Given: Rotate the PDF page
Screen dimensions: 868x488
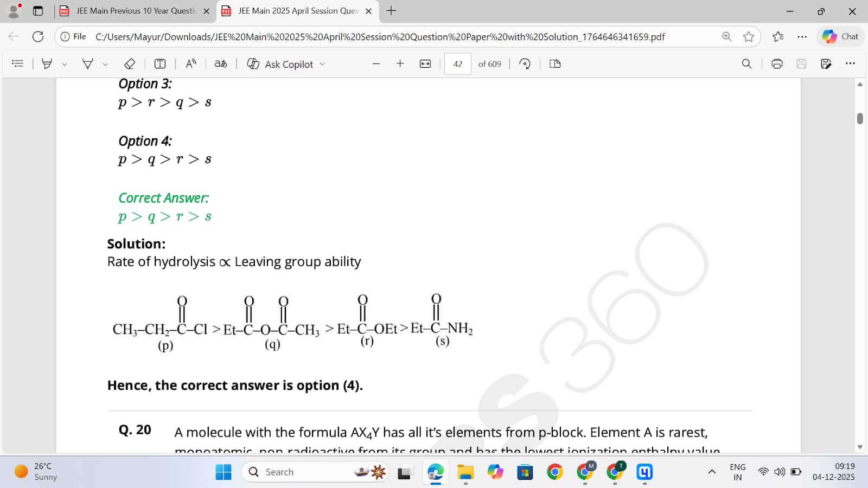Looking at the screenshot, I should tap(525, 64).
